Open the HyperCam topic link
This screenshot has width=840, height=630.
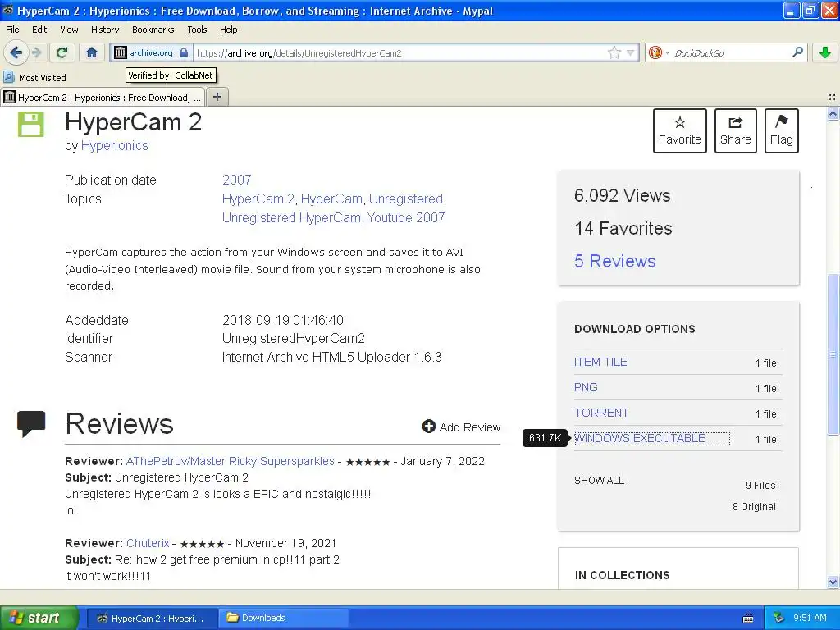pos(331,199)
